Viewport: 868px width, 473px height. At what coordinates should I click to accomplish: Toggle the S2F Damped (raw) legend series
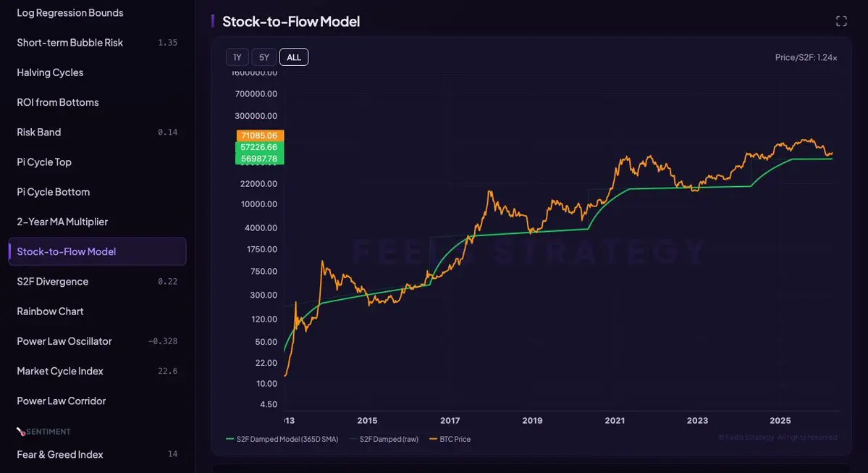coord(384,439)
